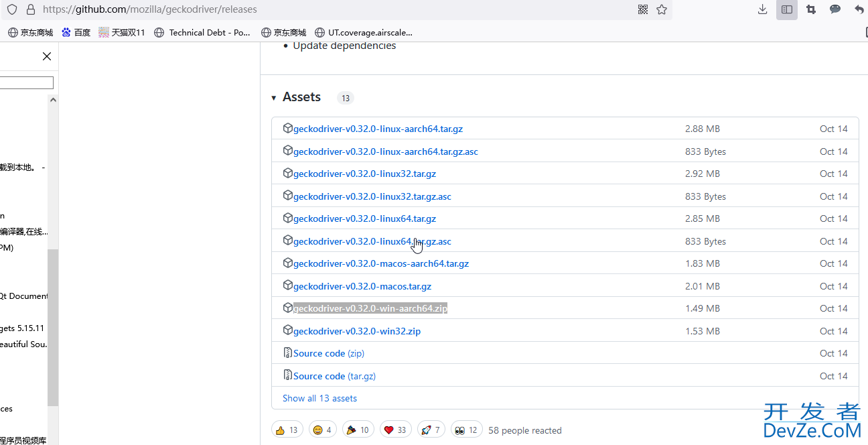Click sidebar item 编译器,在线
868x445 pixels.
click(24, 231)
